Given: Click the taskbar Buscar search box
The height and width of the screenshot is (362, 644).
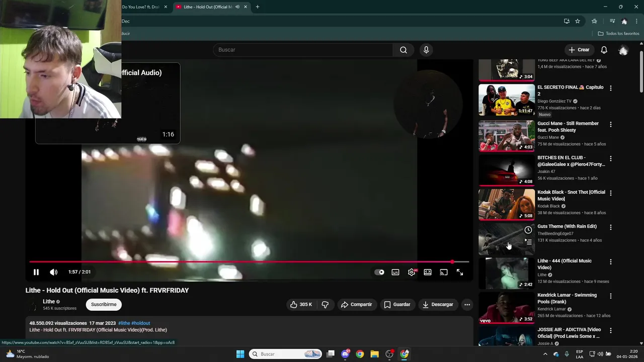Looking at the screenshot, I should pyautogui.click(x=285, y=354).
